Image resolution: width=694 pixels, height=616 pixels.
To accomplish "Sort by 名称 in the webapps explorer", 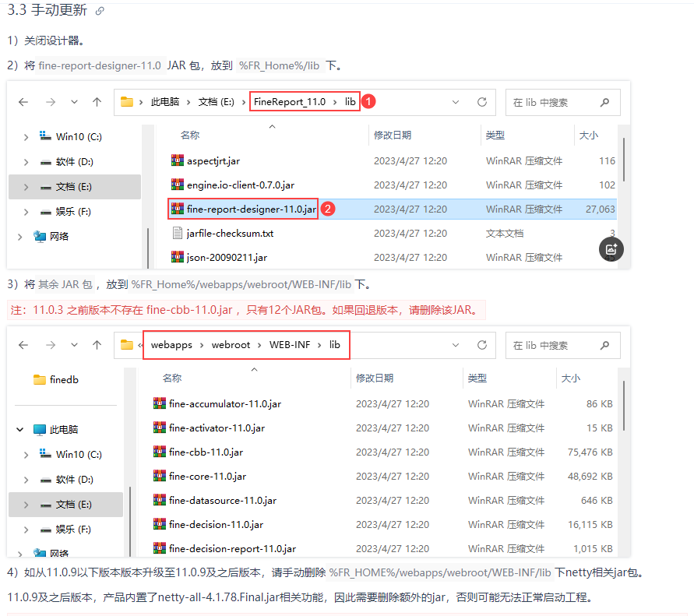I will coord(172,378).
